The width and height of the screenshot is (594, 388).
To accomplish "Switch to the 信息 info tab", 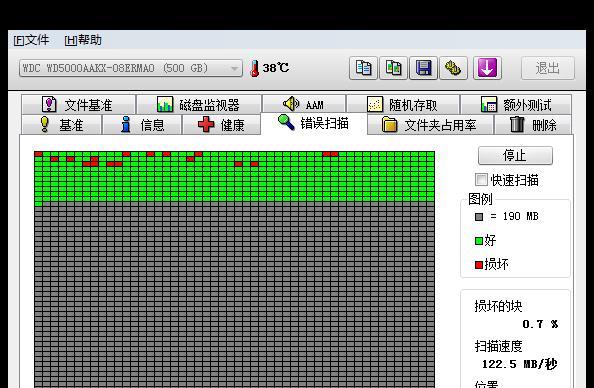I will coord(142,125).
